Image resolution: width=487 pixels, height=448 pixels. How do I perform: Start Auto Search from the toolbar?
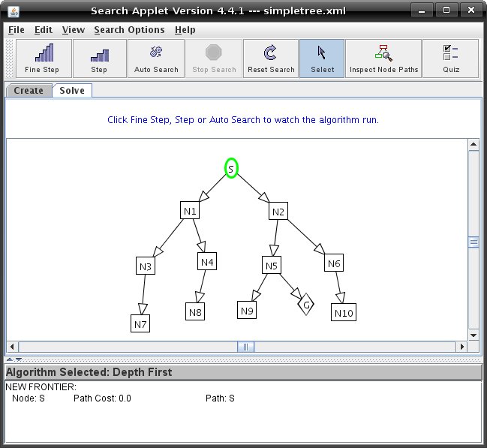156,59
